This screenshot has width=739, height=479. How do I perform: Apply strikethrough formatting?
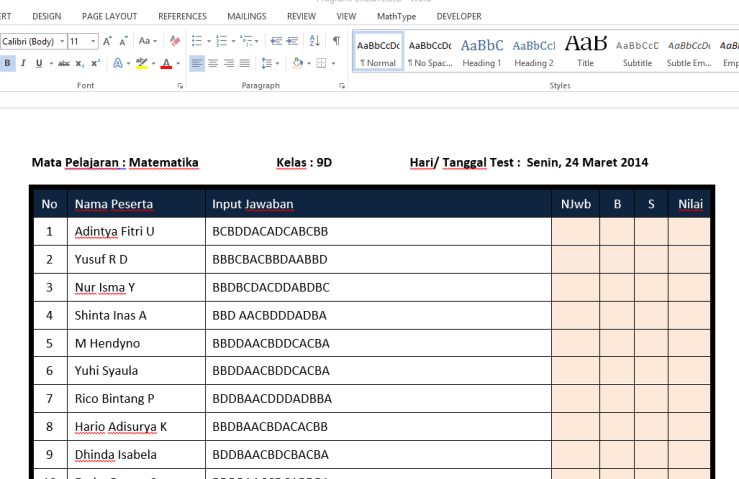64,63
